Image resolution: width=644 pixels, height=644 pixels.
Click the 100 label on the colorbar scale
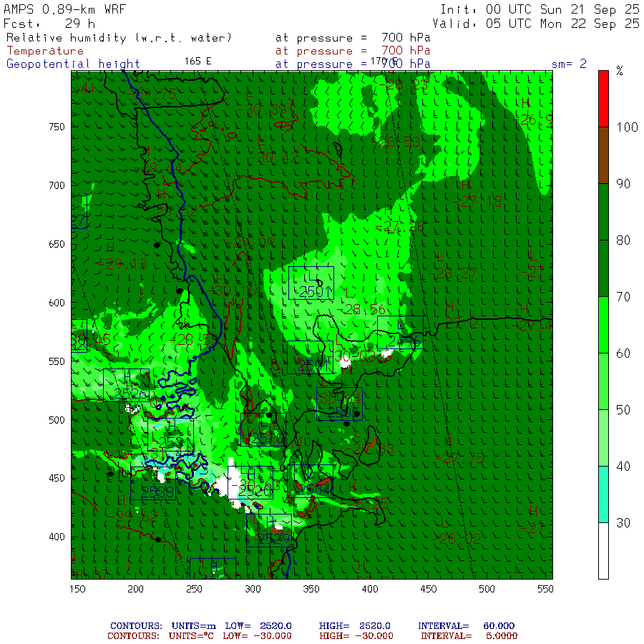click(628, 127)
